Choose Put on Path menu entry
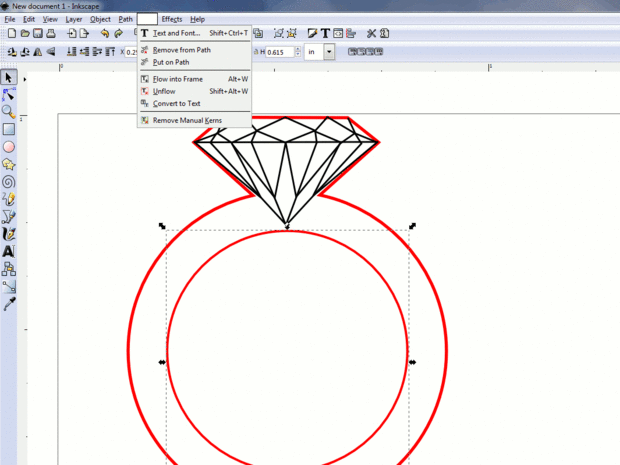620x465 pixels. point(171,62)
